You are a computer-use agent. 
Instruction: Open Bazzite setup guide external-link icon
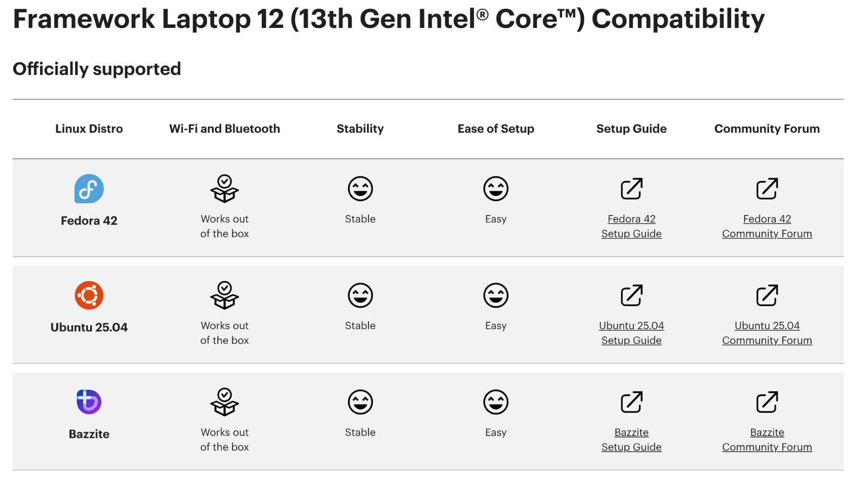pos(631,402)
